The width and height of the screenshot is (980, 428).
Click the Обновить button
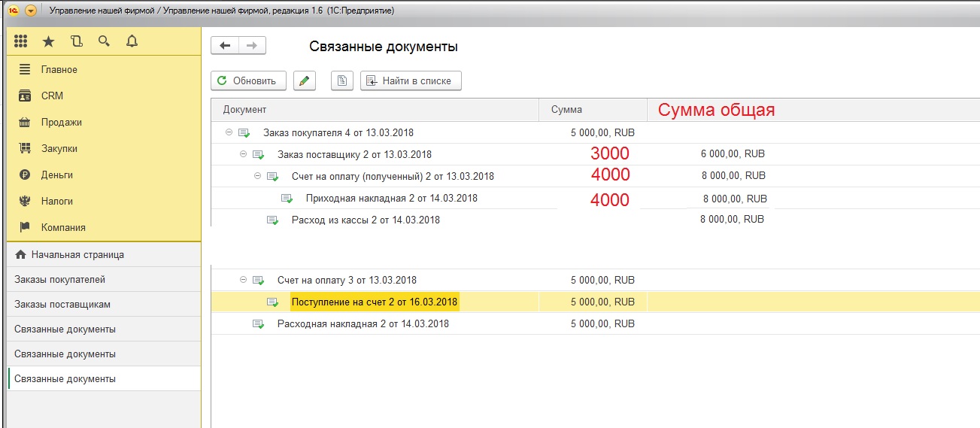(x=249, y=81)
